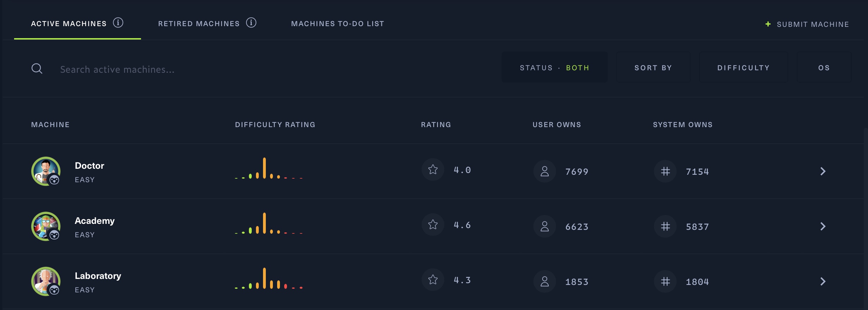The image size is (868, 310).
Task: Click the system owns hash icon for Academy
Action: point(665,226)
